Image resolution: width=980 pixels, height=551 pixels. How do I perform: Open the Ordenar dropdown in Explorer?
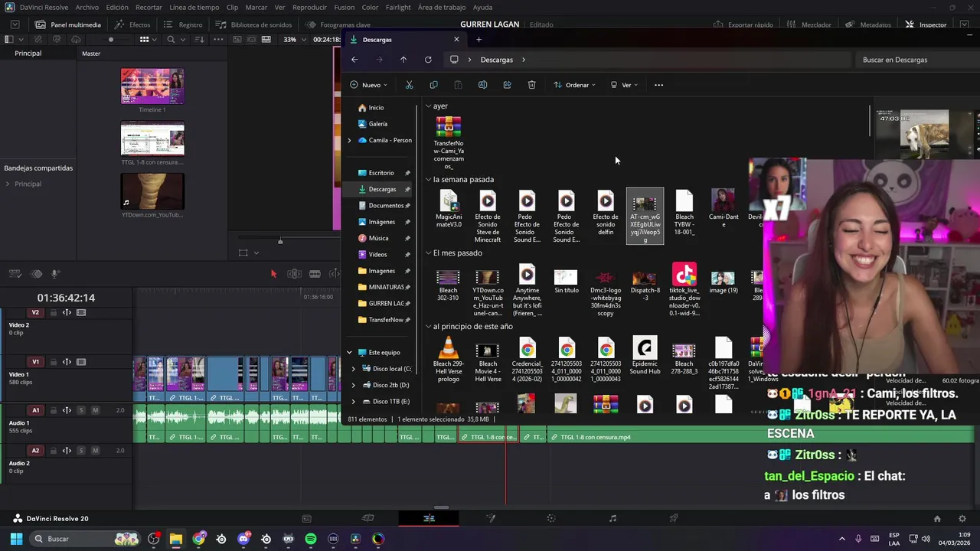pyautogui.click(x=574, y=85)
